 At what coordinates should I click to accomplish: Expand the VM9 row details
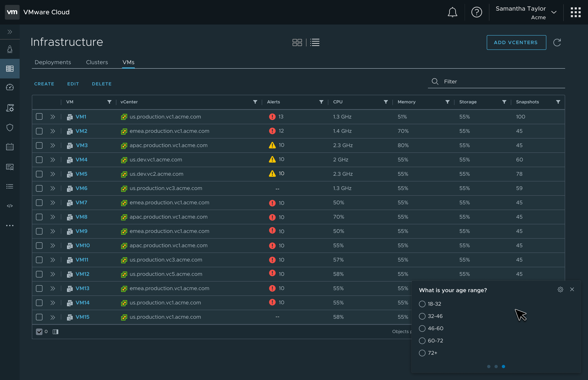(x=52, y=231)
